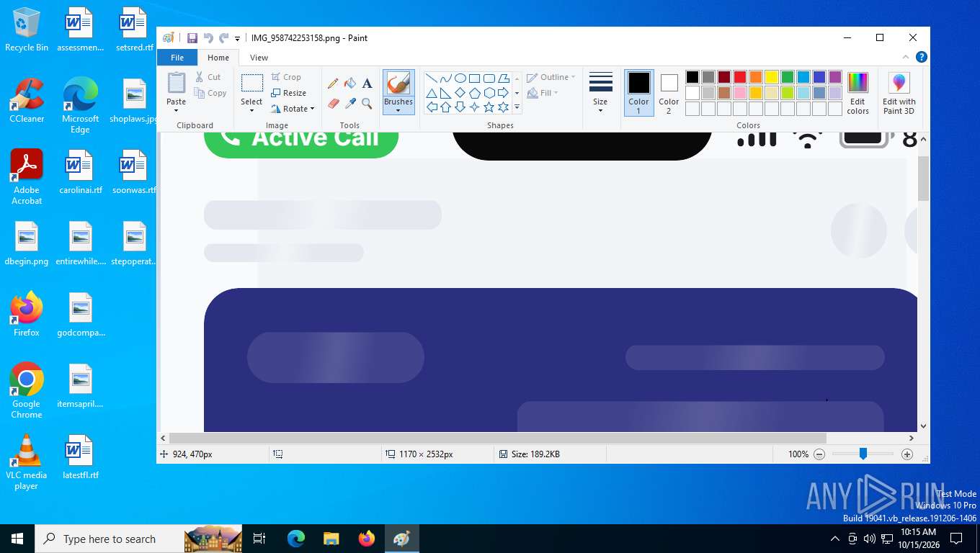
Task: Expand the Select dropdown arrow
Action: tap(251, 110)
